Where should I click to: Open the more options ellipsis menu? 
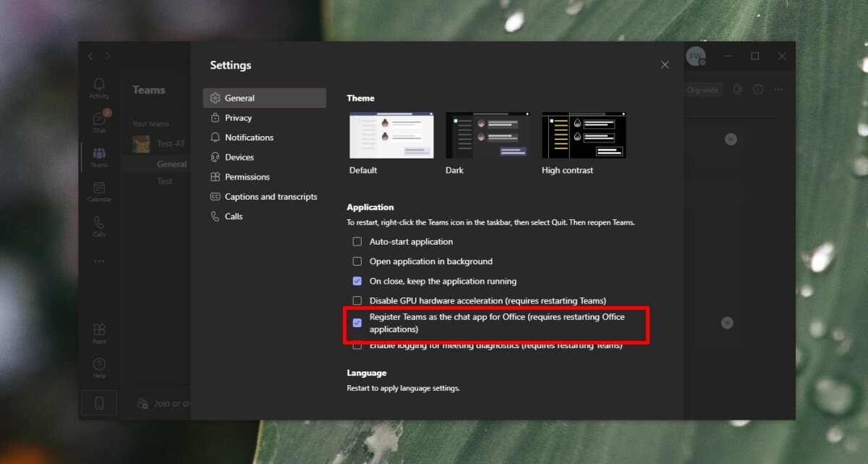(778, 89)
